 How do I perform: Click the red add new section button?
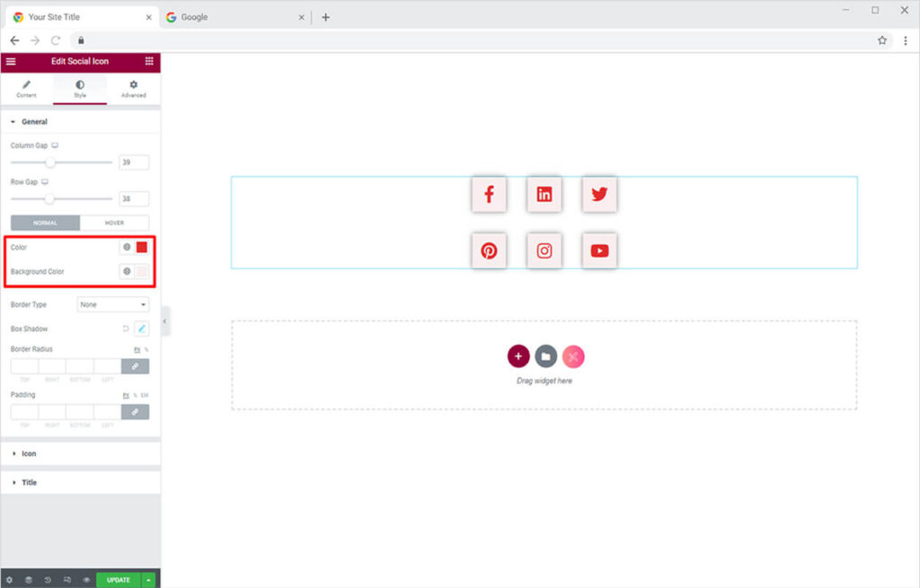[518, 356]
